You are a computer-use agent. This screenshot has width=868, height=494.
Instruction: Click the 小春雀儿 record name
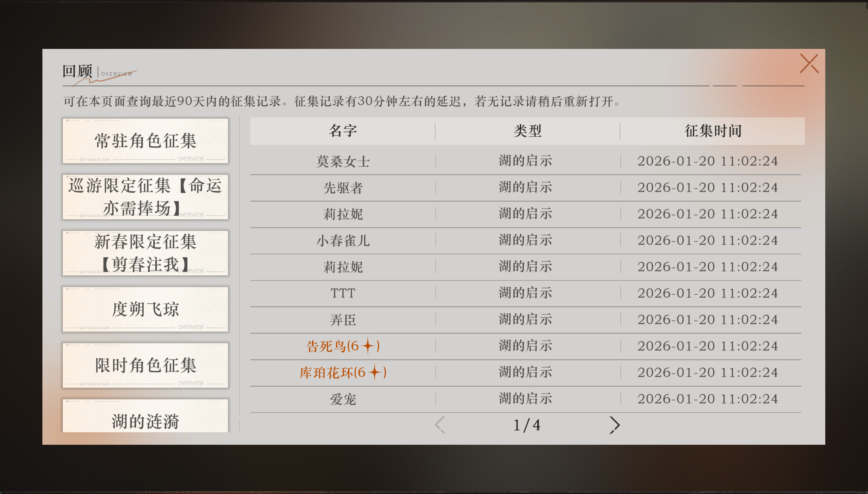click(x=343, y=240)
